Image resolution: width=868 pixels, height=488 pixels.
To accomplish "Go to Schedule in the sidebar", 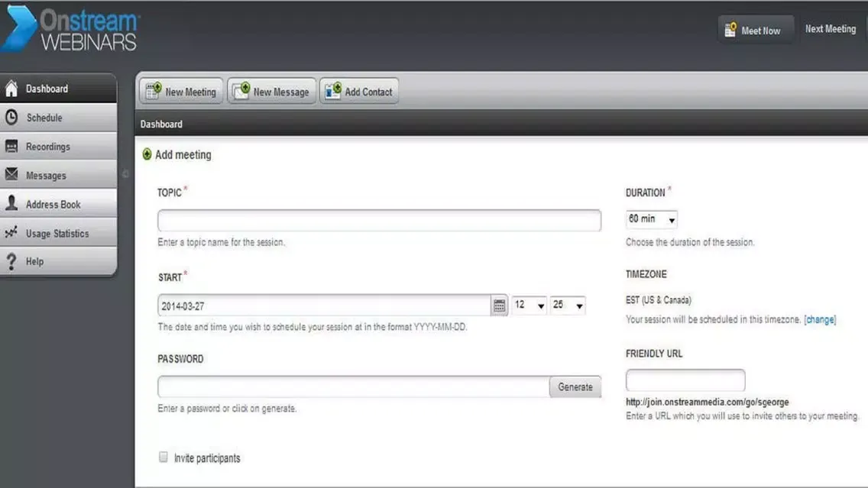I will pyautogui.click(x=59, y=118).
